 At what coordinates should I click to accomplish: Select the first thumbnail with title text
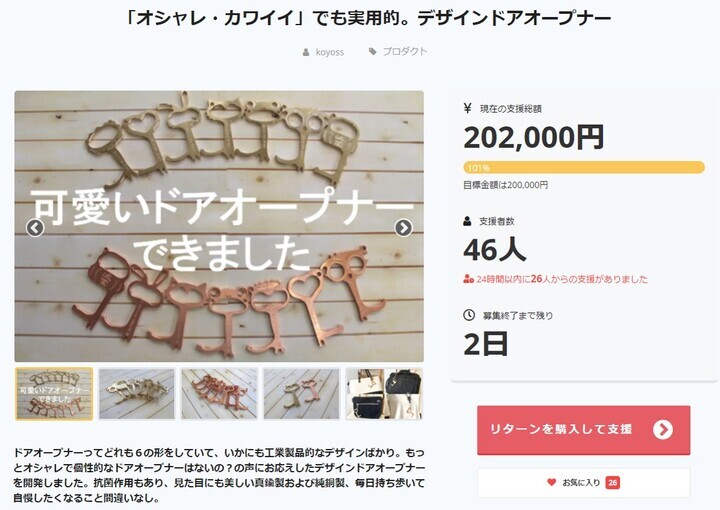coord(54,394)
